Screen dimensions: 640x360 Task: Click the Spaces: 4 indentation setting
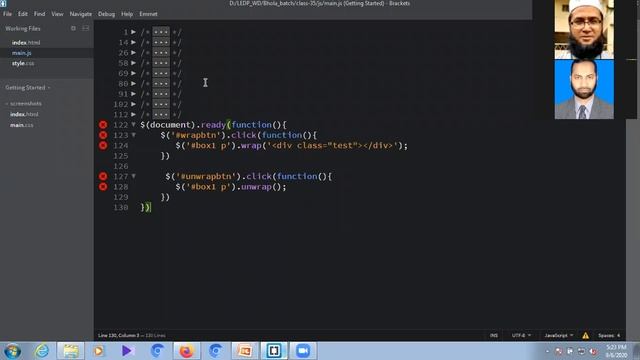(609, 336)
